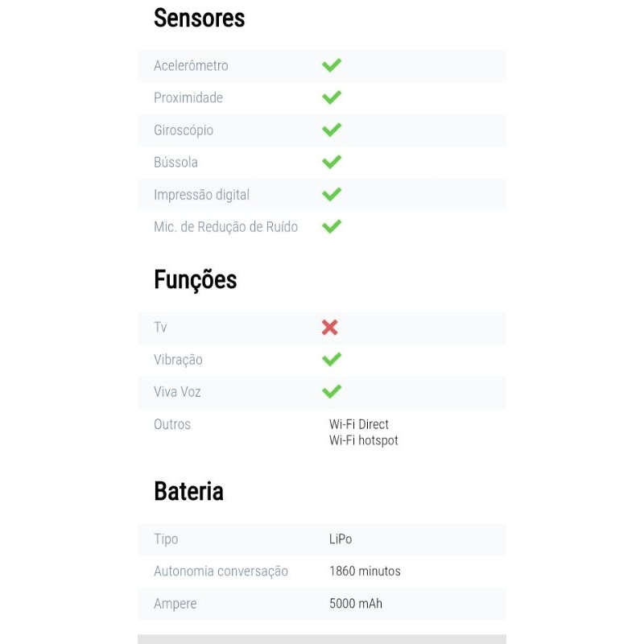
Task: Select the Funções section heading
Action: [x=195, y=280]
